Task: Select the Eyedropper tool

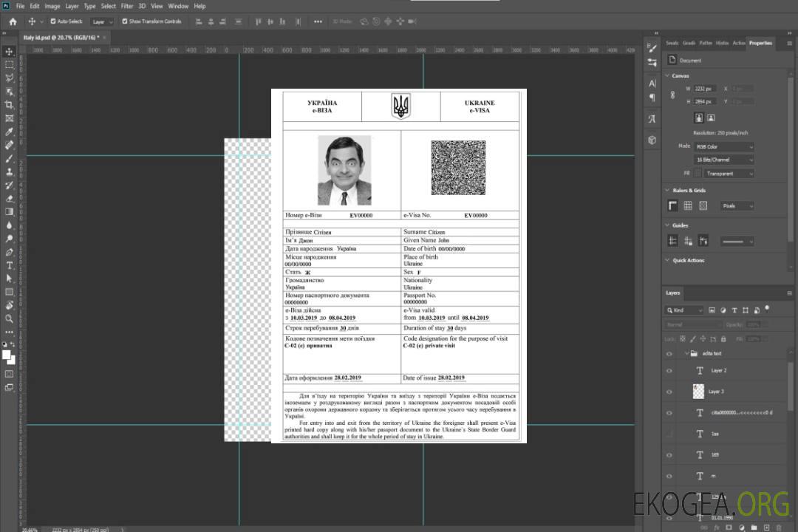Action: (x=9, y=132)
